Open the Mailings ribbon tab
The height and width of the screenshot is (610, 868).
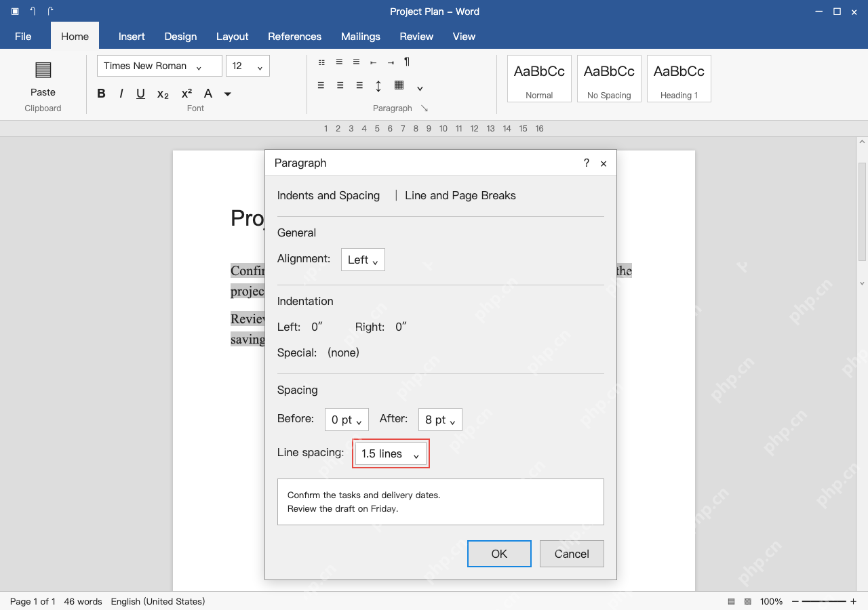click(361, 37)
